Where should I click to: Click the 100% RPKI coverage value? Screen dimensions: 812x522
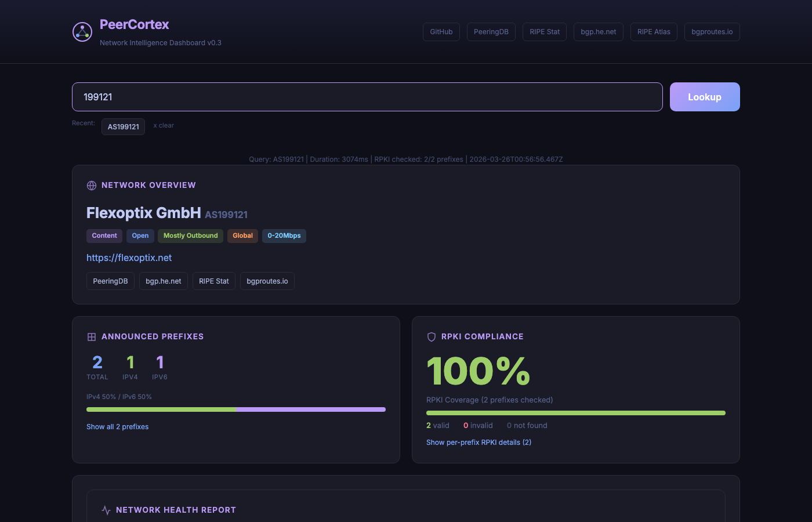[478, 371]
